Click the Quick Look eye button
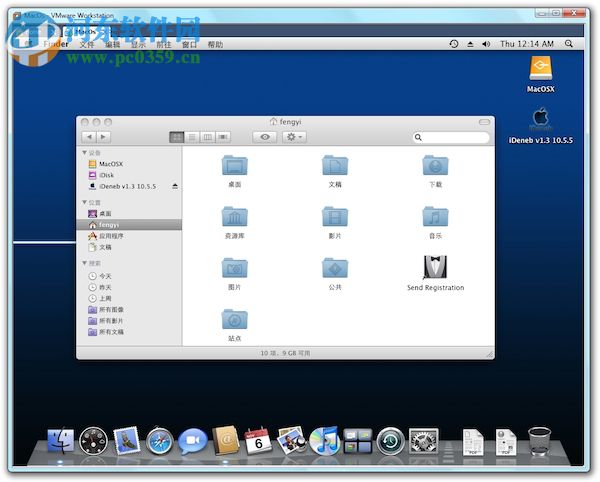600x482 pixels. [265, 136]
